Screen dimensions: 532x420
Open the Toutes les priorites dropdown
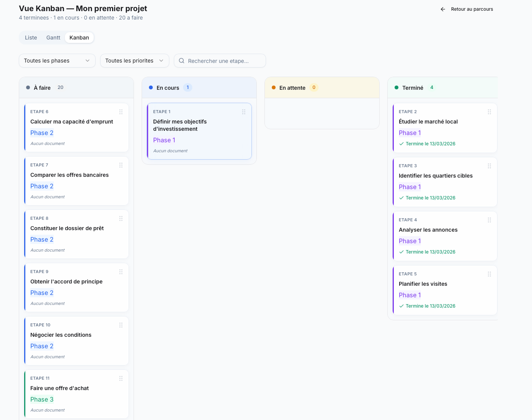(x=134, y=61)
